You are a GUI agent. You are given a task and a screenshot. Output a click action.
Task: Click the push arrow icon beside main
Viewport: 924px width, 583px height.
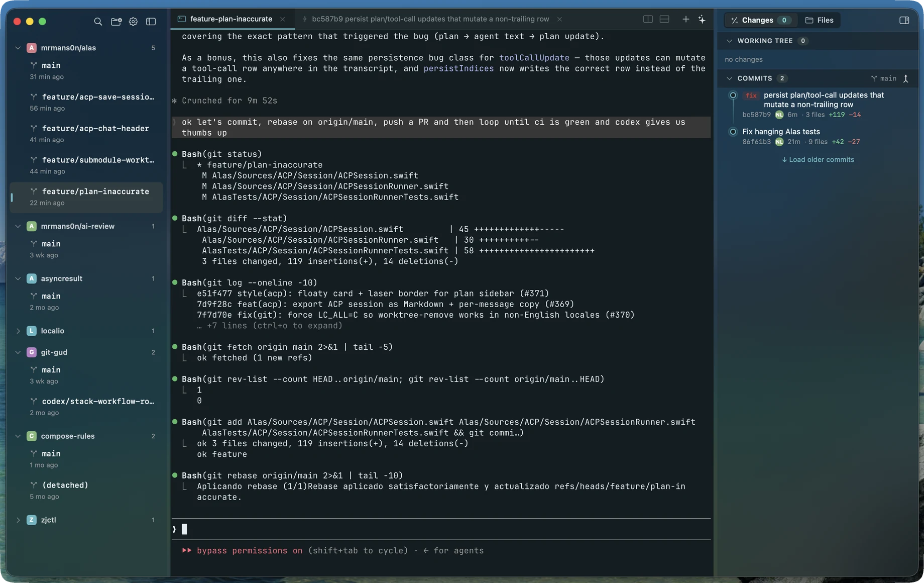pyautogui.click(x=906, y=78)
